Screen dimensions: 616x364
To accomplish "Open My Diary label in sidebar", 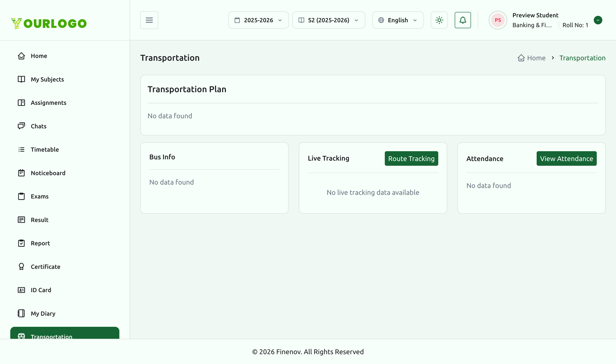I will pyautogui.click(x=43, y=314).
